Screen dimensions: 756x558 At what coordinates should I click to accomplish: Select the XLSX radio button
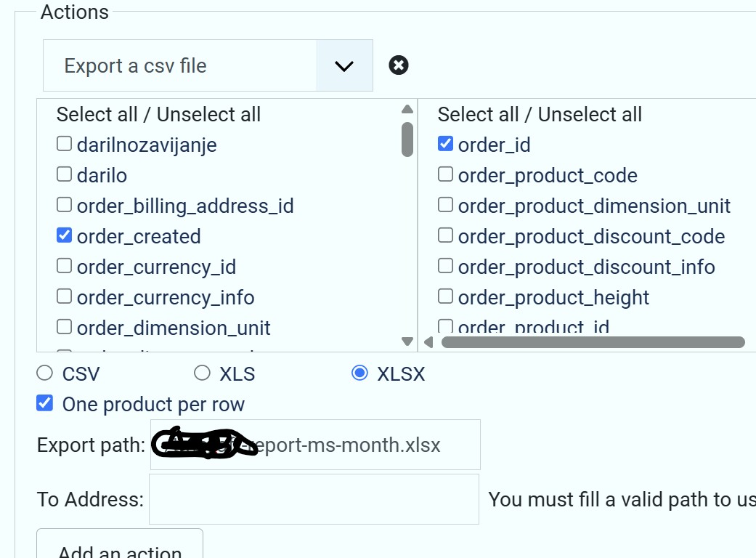pos(359,373)
